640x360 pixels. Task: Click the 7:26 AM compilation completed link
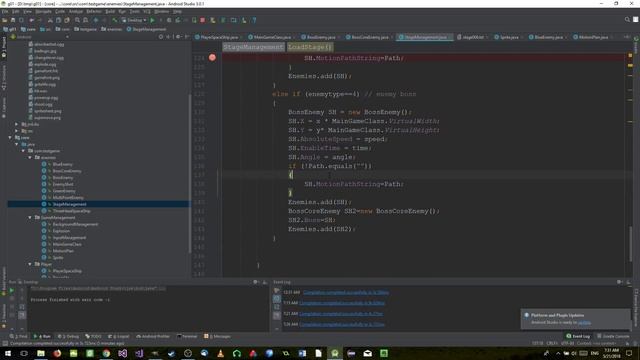[342, 324]
